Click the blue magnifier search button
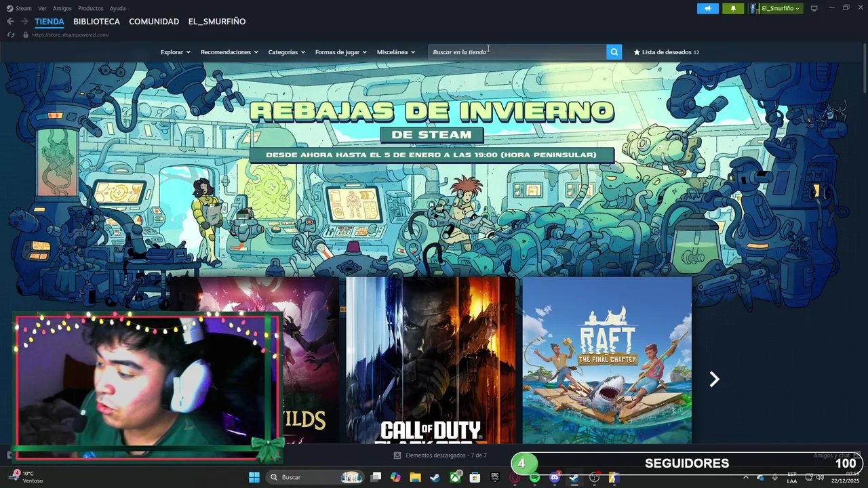868x488 pixels. pyautogui.click(x=614, y=52)
